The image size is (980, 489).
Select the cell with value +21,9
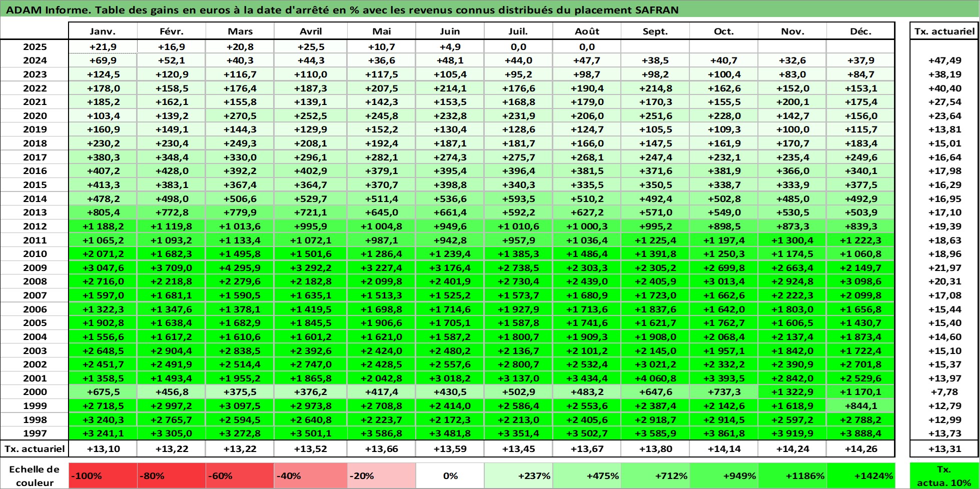tap(103, 47)
